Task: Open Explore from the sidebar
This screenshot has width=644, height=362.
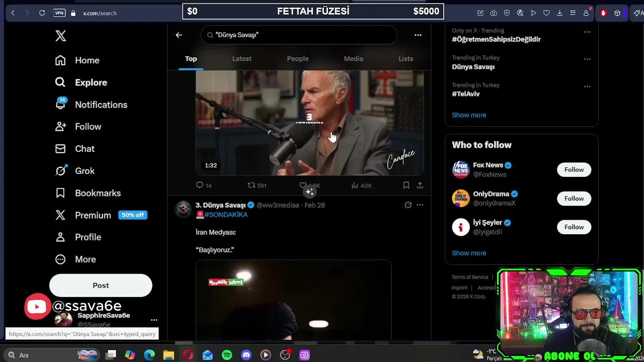Action: [x=81, y=82]
